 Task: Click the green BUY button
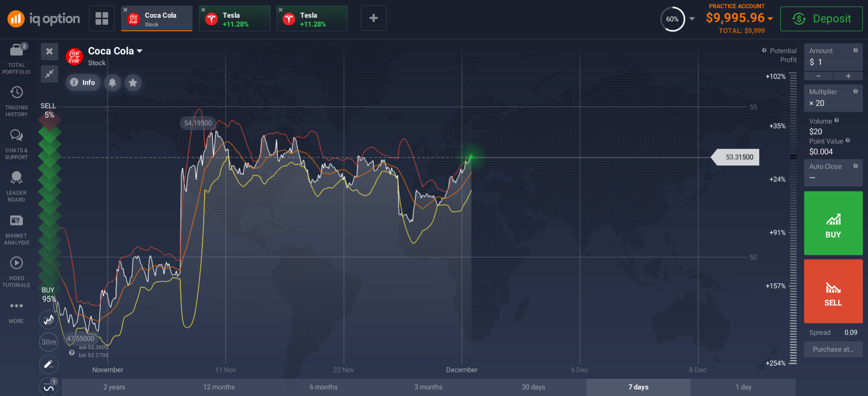[x=833, y=223]
